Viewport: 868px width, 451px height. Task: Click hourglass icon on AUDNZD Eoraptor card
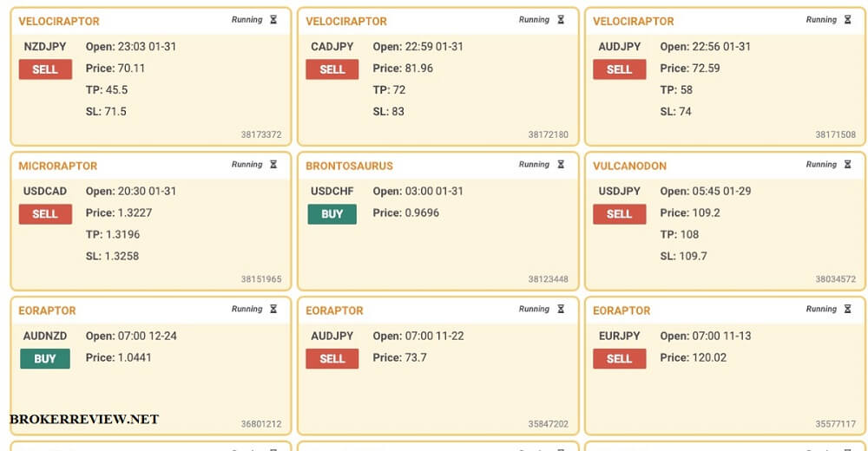pos(273,310)
